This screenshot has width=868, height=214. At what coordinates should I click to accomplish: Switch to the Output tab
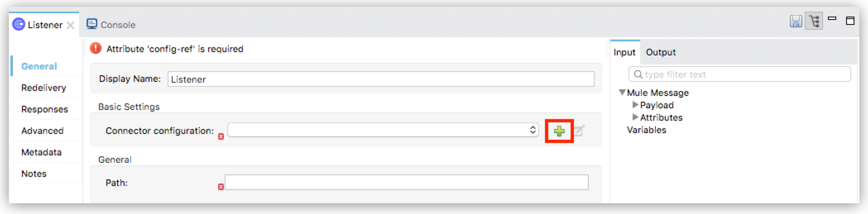(660, 52)
